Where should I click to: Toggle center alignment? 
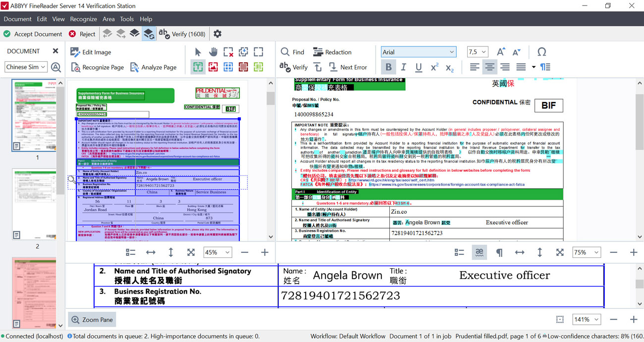pyautogui.click(x=489, y=67)
